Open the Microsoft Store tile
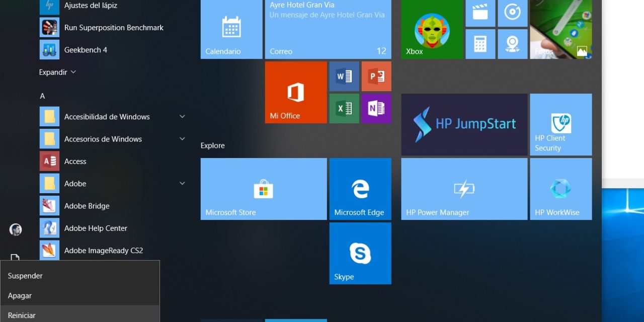Screen dimensions: 644x322 263,189
